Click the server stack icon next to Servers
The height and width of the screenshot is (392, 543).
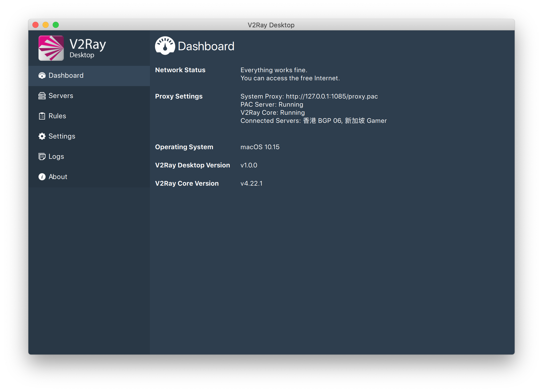pos(42,96)
